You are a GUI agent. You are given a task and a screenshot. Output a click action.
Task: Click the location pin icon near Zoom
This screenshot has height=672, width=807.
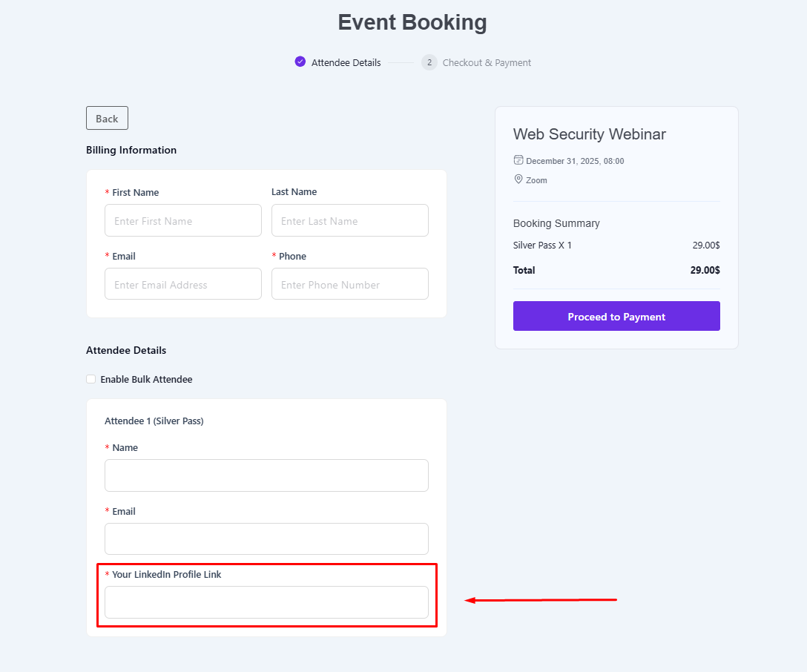(518, 179)
